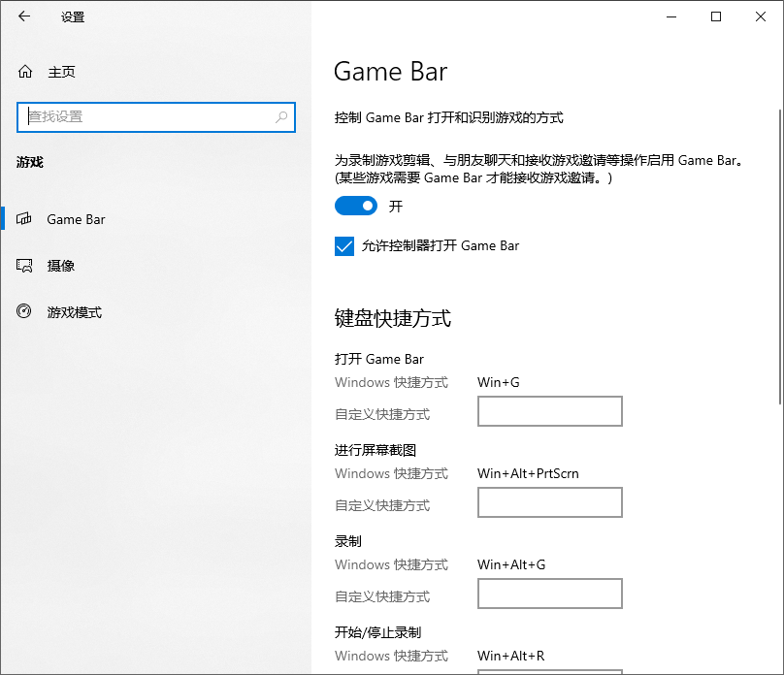The image size is (784, 675).
Task: Open the 主页 home page
Action: coord(61,72)
